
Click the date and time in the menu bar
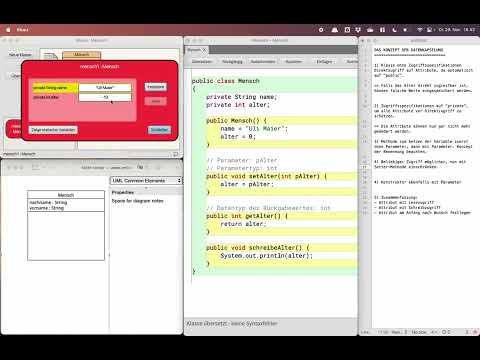point(457,30)
